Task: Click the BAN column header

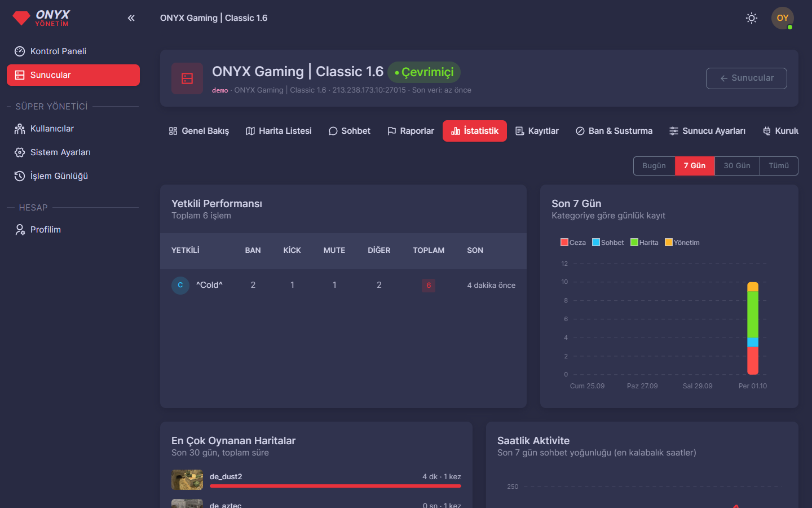Action: click(x=253, y=251)
